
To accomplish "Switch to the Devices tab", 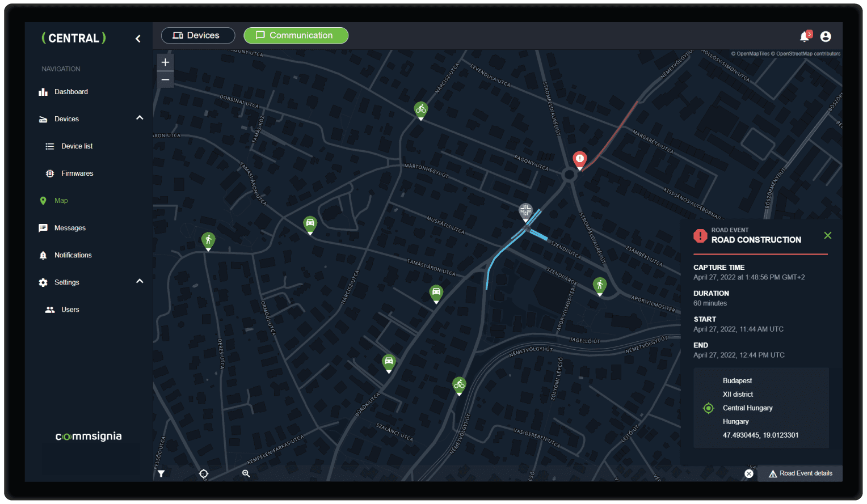I will pos(197,35).
